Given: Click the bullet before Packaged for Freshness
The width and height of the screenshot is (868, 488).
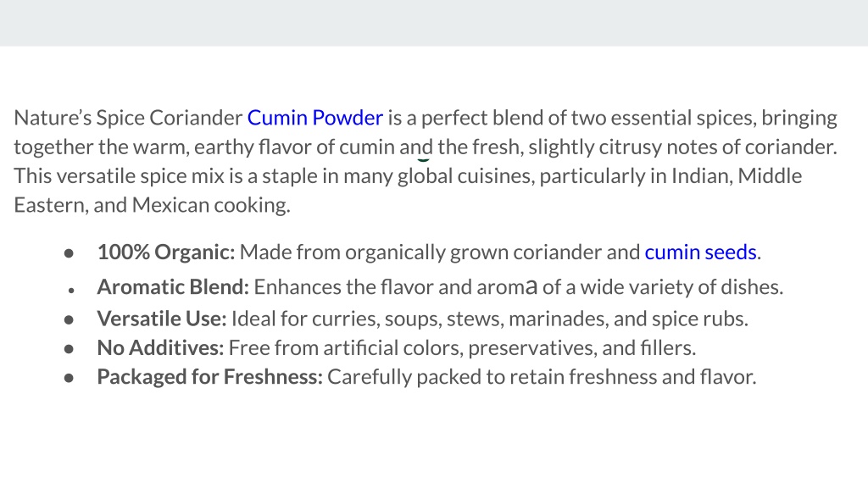Looking at the screenshot, I should pyautogui.click(x=69, y=378).
